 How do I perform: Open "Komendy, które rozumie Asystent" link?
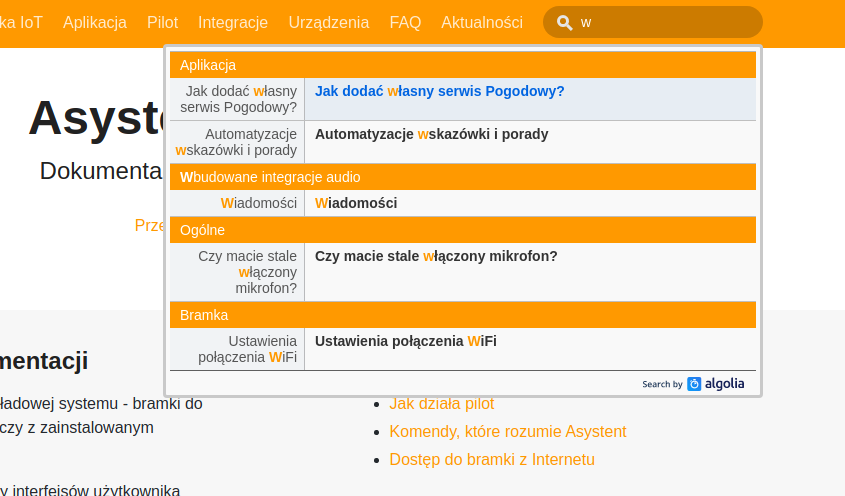[508, 432]
